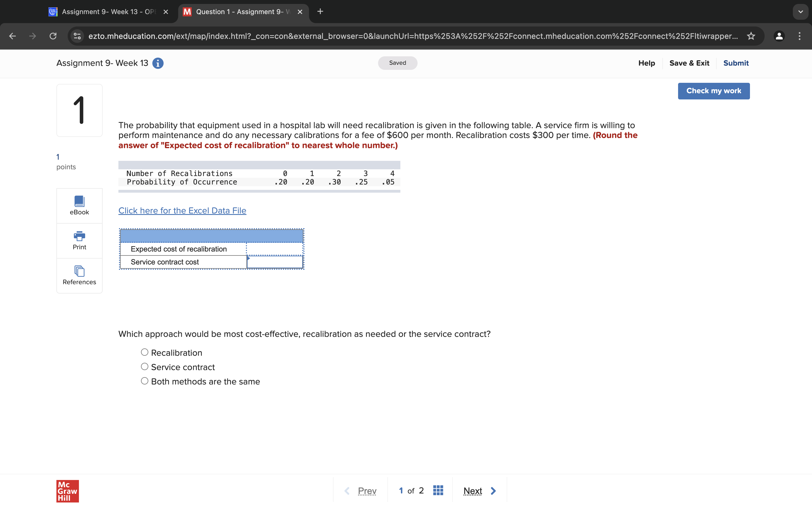Open the browser profile icon
812x507 pixels.
point(779,36)
